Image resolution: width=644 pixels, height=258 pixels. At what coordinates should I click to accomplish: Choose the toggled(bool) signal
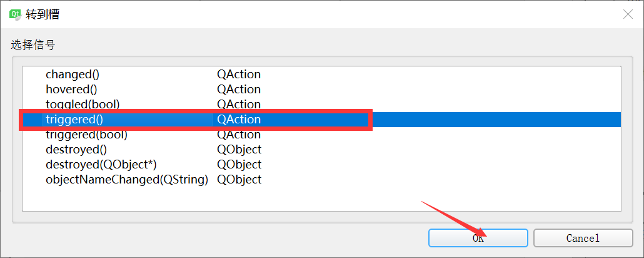point(83,104)
